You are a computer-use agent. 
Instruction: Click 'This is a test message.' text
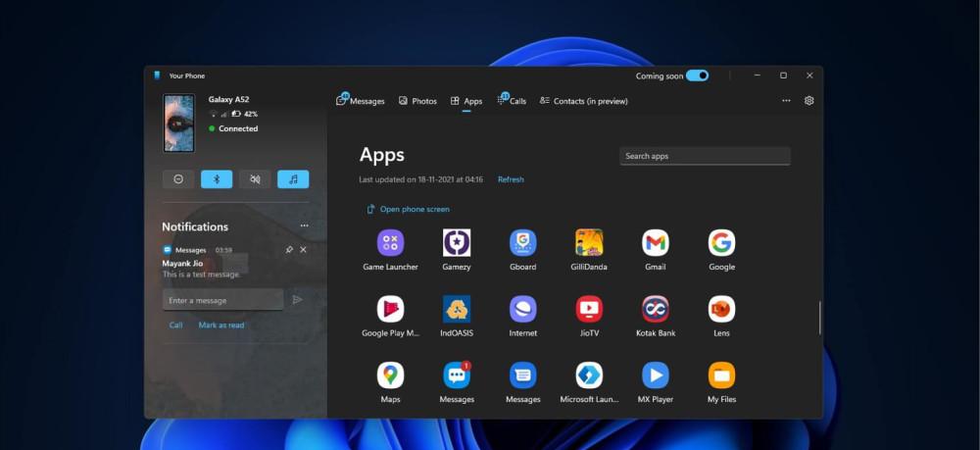click(x=201, y=275)
